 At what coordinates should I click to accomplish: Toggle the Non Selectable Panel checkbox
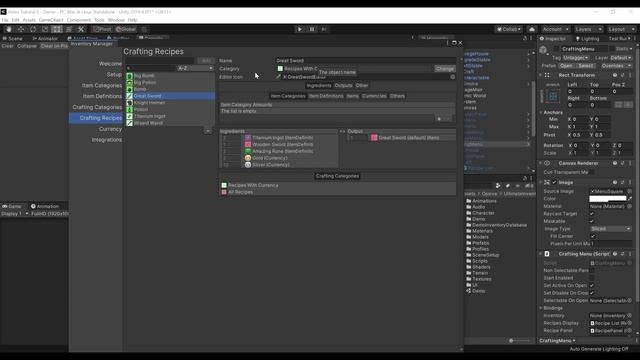(591, 270)
